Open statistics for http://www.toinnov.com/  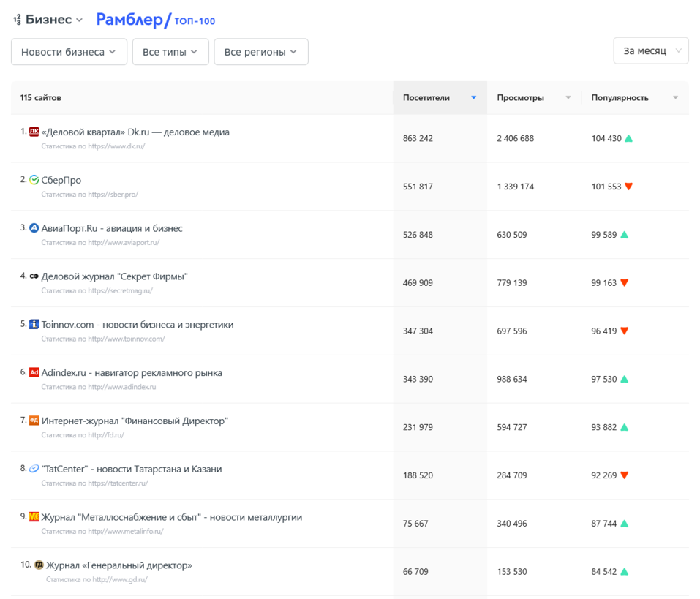103,339
